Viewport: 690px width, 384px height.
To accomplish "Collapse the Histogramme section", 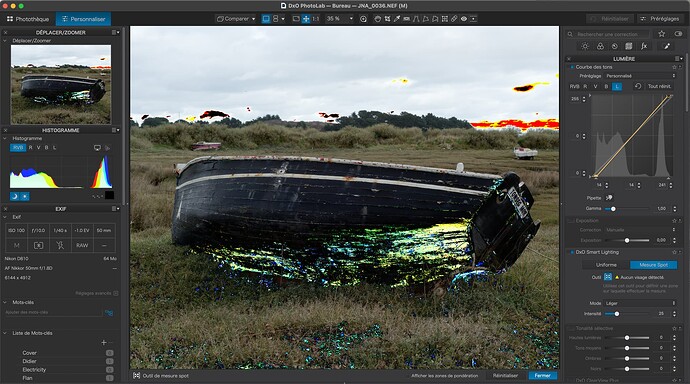I will pyautogui.click(x=5, y=139).
